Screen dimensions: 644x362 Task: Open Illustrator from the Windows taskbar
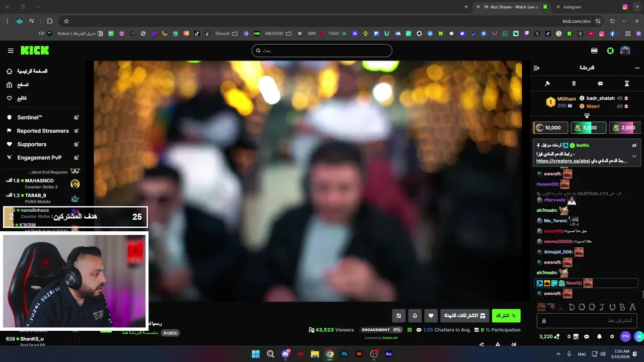[x=359, y=354]
